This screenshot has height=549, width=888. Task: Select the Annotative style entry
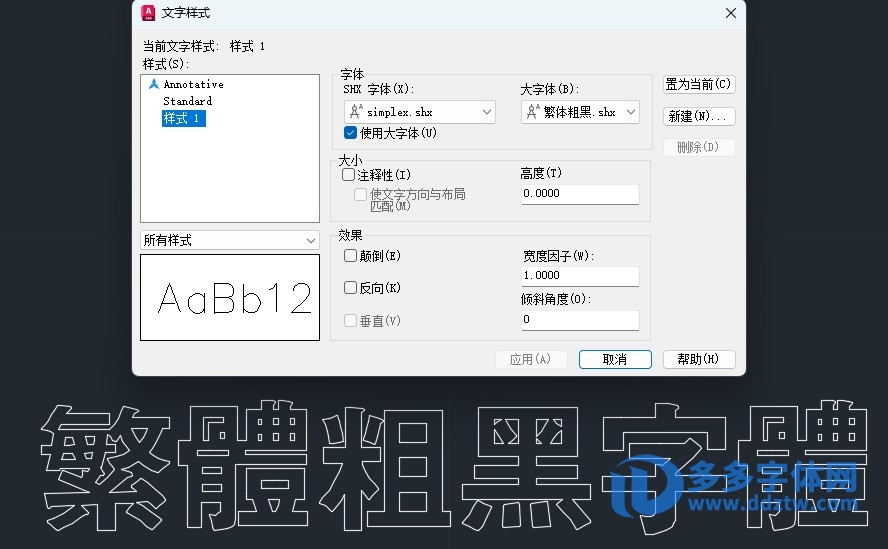coord(193,84)
